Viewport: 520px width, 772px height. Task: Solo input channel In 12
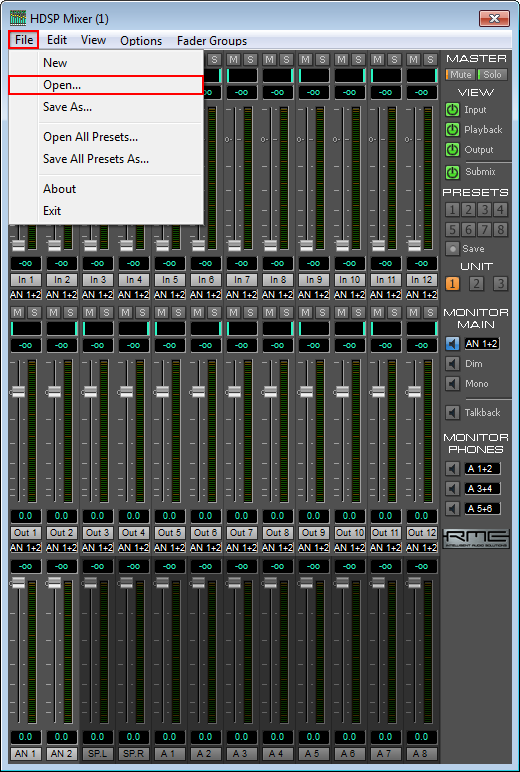[430, 60]
